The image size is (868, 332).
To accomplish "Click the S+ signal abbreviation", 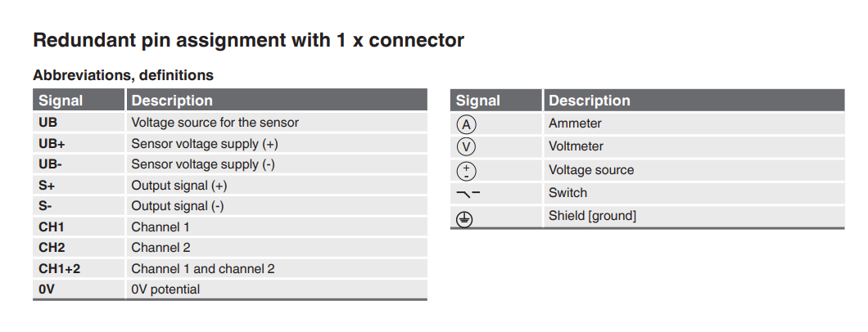I will (46, 186).
